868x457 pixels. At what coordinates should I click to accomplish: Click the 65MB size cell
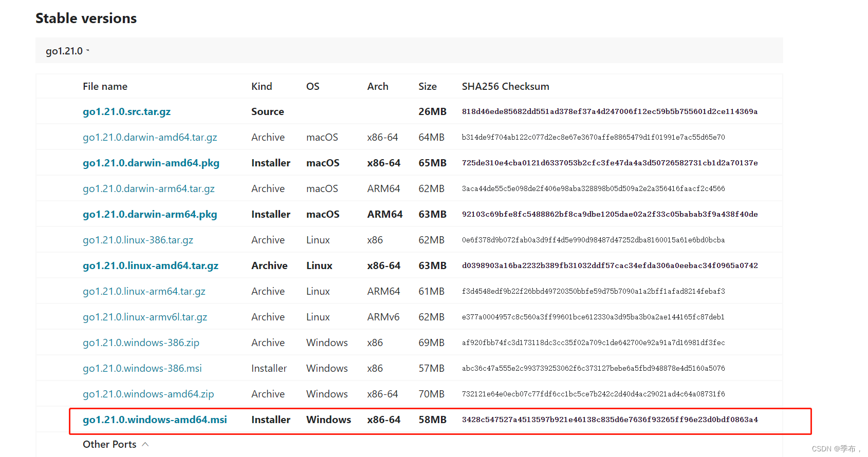[432, 163]
